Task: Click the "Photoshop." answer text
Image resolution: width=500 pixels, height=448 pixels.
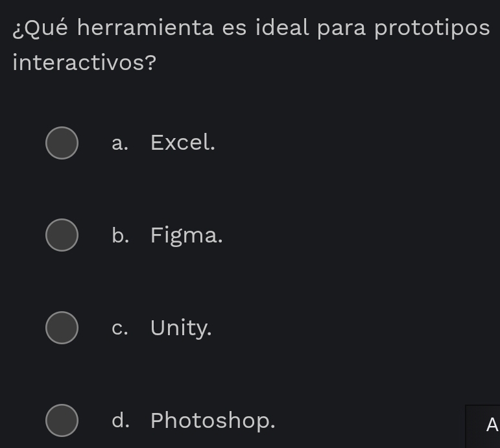Action: pyautogui.click(x=213, y=421)
